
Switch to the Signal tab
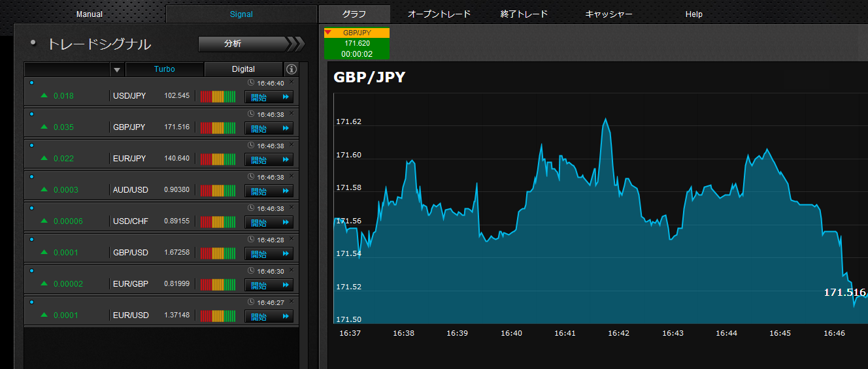pos(241,14)
